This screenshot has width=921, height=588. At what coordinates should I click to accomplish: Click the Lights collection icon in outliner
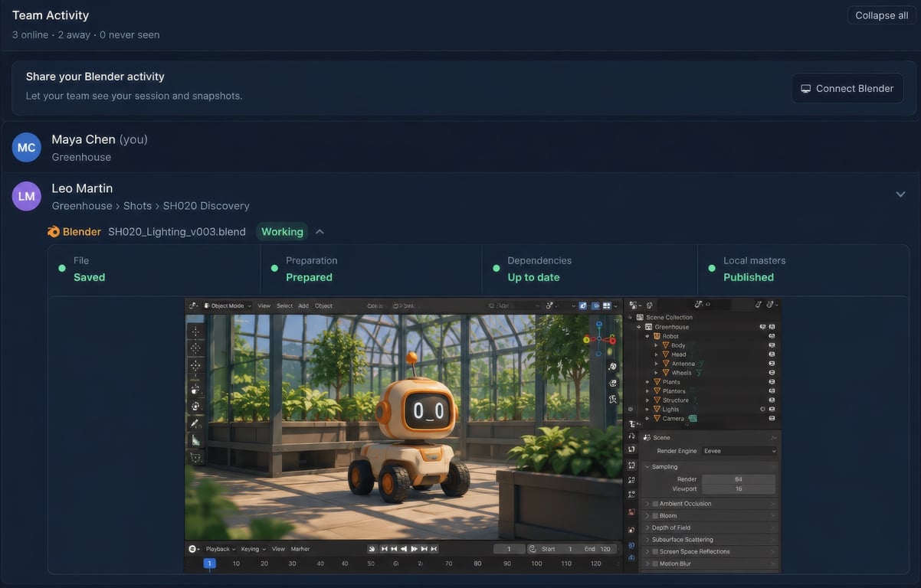[657, 410]
